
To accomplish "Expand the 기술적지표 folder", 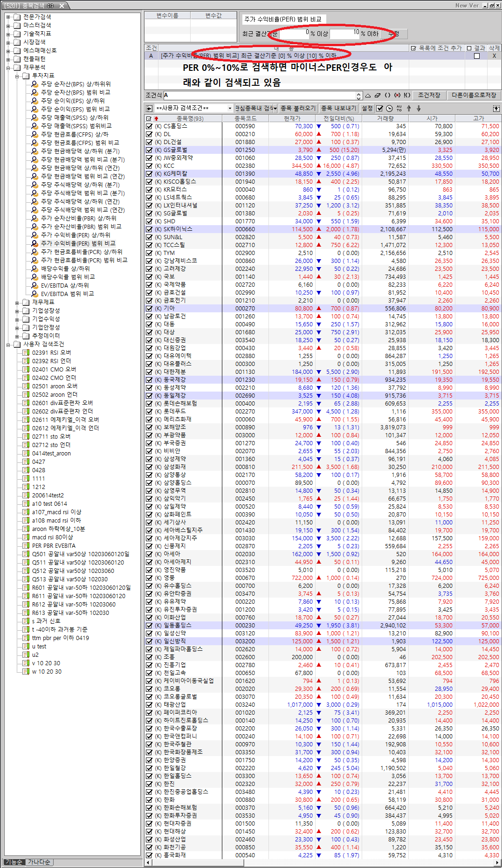I will click(x=8, y=34).
